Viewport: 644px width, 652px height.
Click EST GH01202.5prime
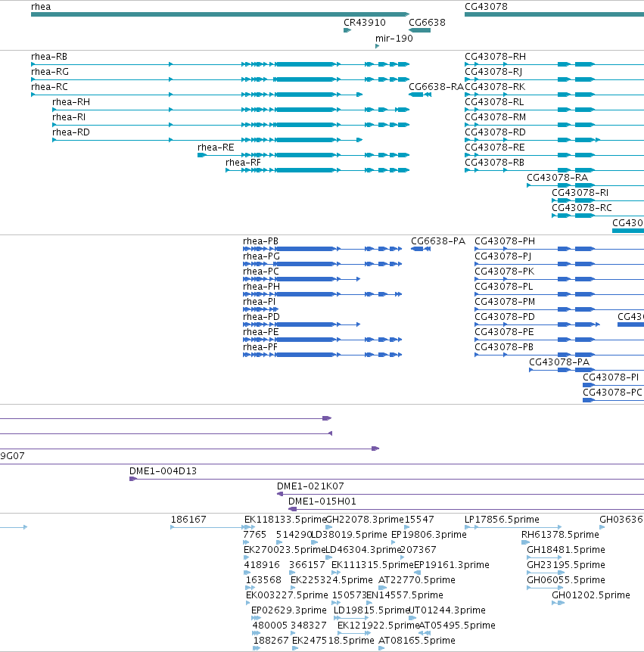pyautogui.click(x=558, y=603)
